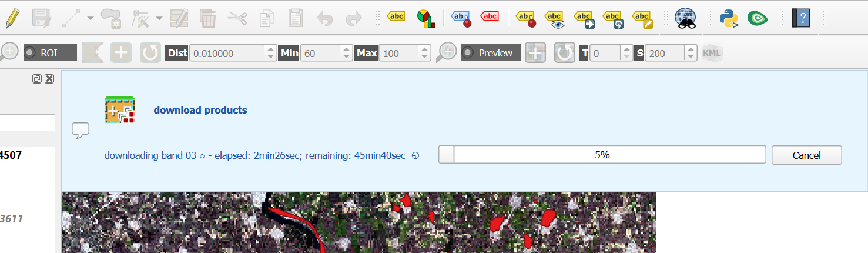
Task: Cancel the download products task
Action: point(806,155)
